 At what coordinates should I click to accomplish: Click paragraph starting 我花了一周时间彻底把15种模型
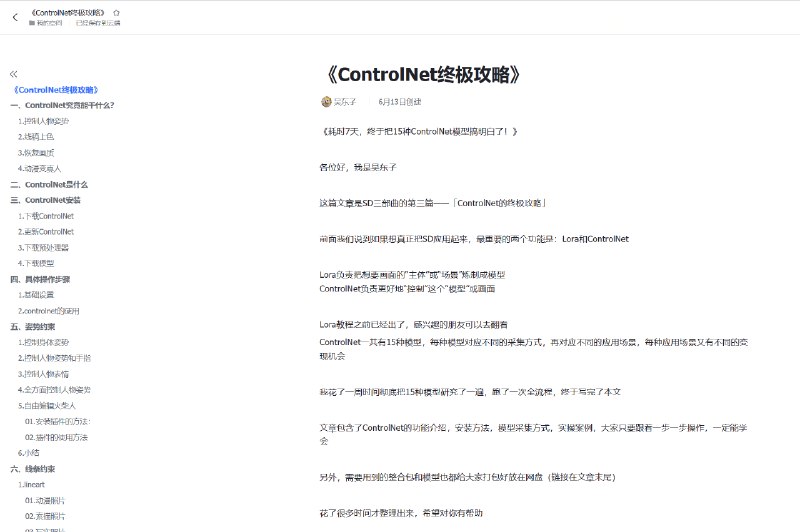[x=470, y=392]
